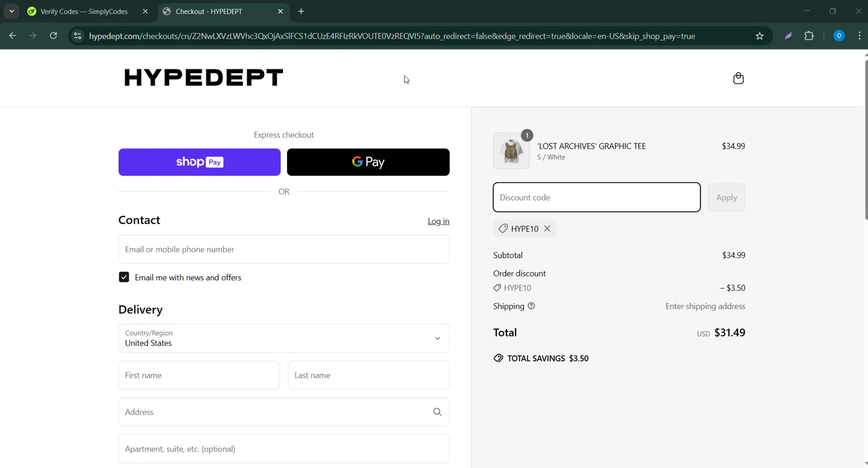Select the Checkout HYPEDEPT tab

(223, 11)
